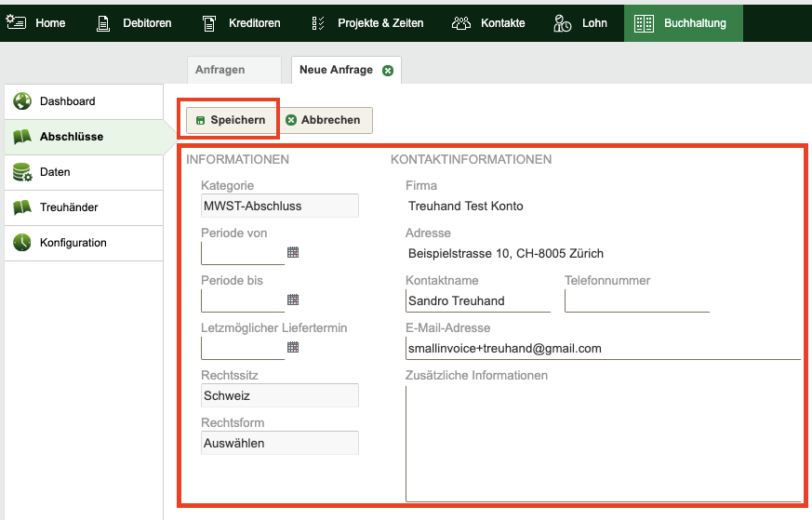The width and height of the screenshot is (812, 520).
Task: Open the Kreditoren menu
Action: 254,22
